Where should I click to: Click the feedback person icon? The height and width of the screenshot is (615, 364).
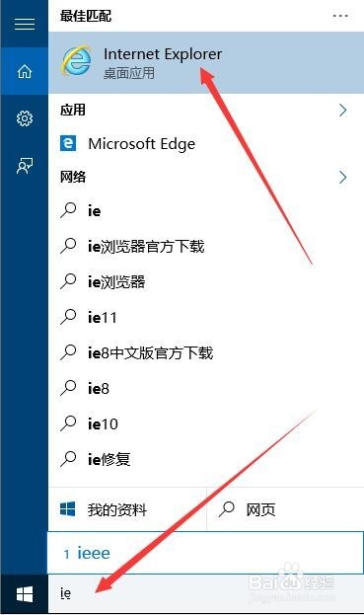point(25,166)
